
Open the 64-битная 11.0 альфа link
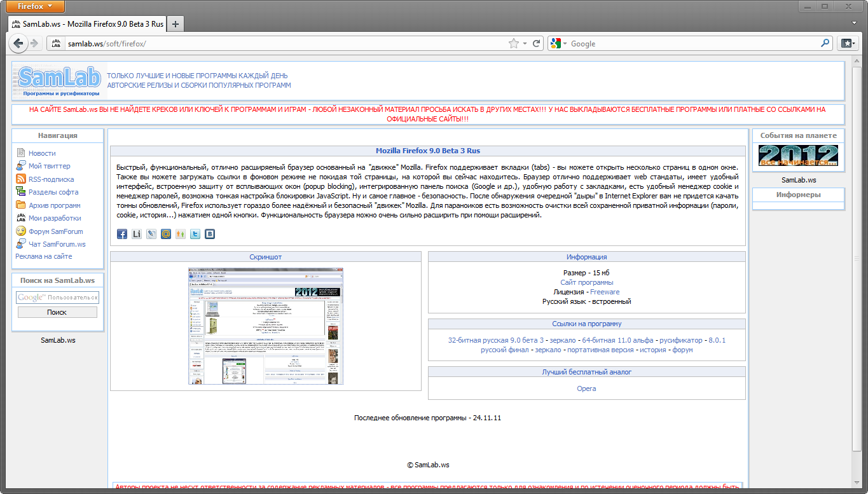pyautogui.click(x=617, y=340)
